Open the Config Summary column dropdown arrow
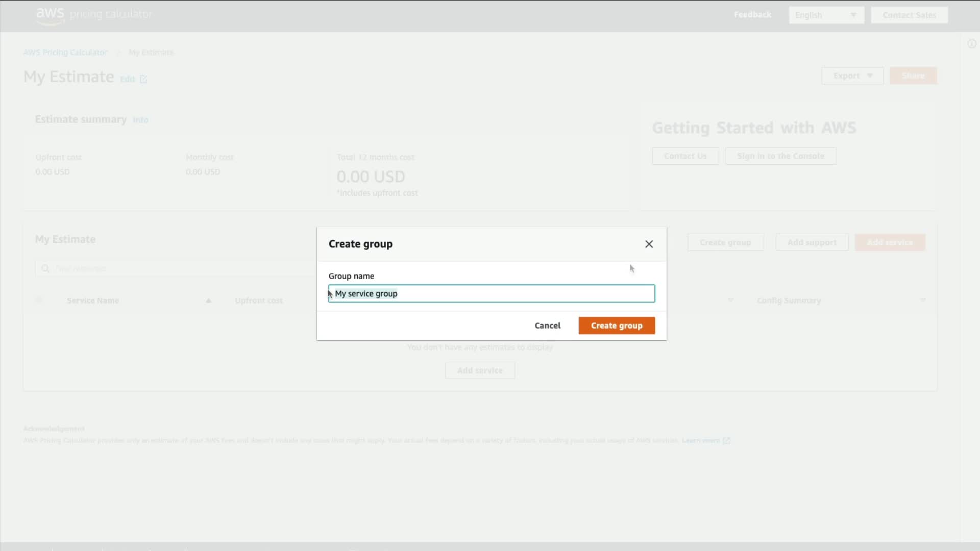 pos(922,300)
